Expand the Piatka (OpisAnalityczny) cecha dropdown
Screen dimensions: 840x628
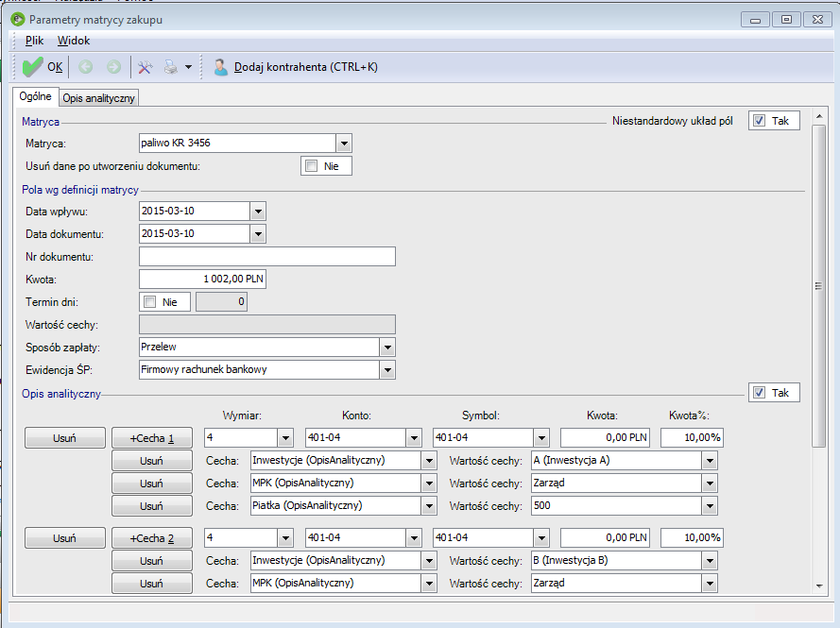coord(429,505)
